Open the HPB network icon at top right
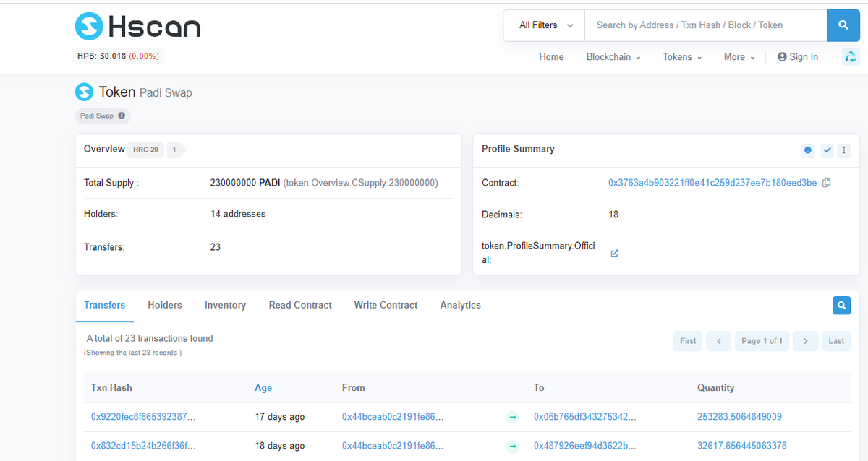This screenshot has width=868, height=461. point(851,57)
